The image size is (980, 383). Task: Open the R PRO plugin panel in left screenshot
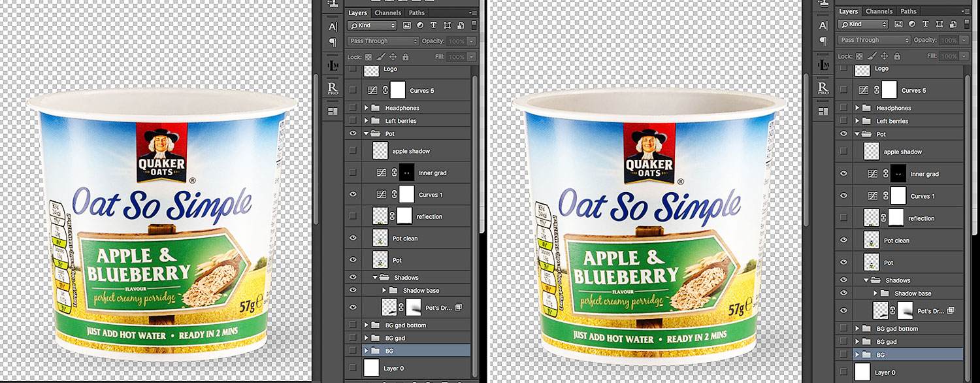[333, 88]
